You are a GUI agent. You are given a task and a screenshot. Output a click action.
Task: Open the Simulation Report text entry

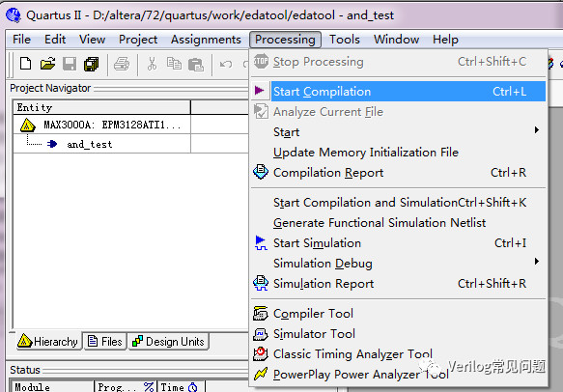point(324,284)
